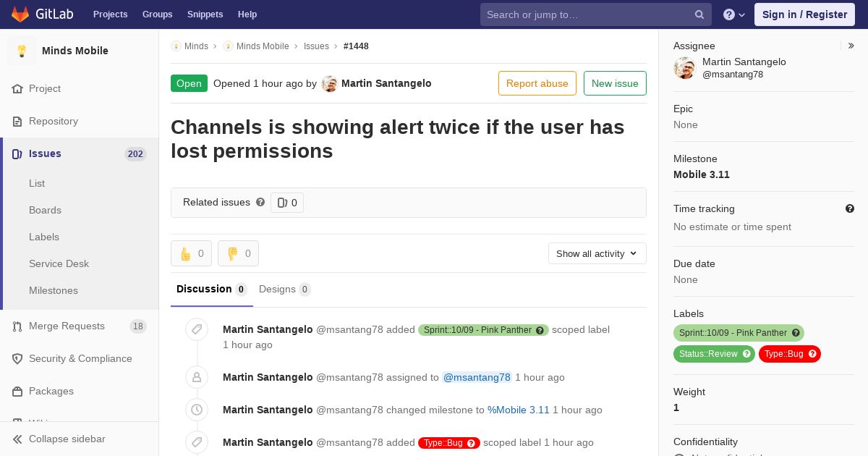The image size is (868, 456).
Task: Open Service Desk in the sidebar
Action: [59, 263]
